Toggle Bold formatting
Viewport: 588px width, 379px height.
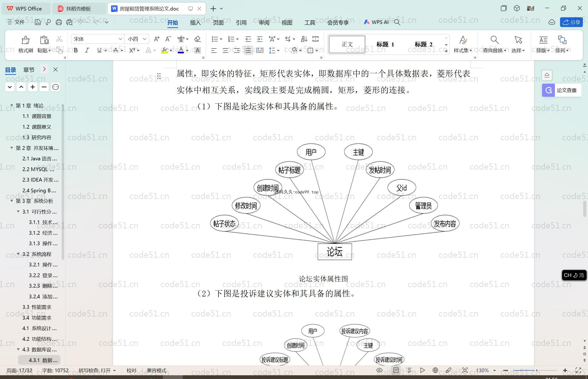[x=76, y=50]
